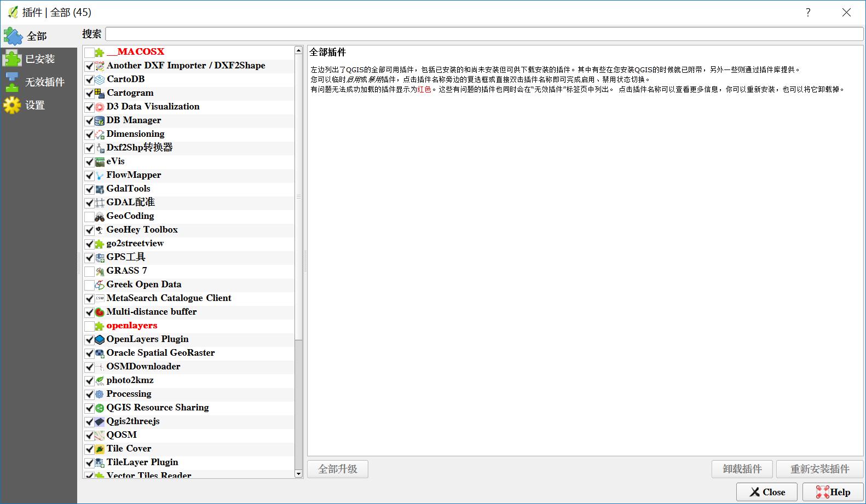The height and width of the screenshot is (504, 866).
Task: Click the Close button
Action: click(x=767, y=492)
